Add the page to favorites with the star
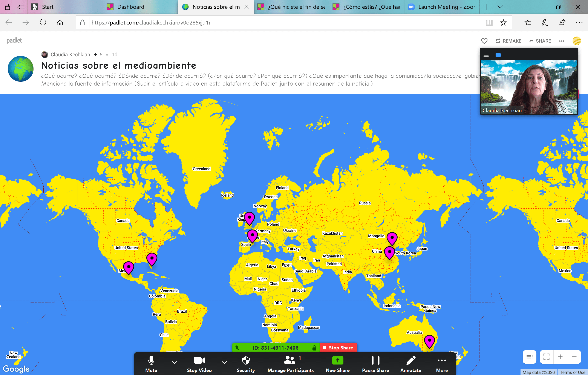This screenshot has height=375, width=588. (x=503, y=23)
